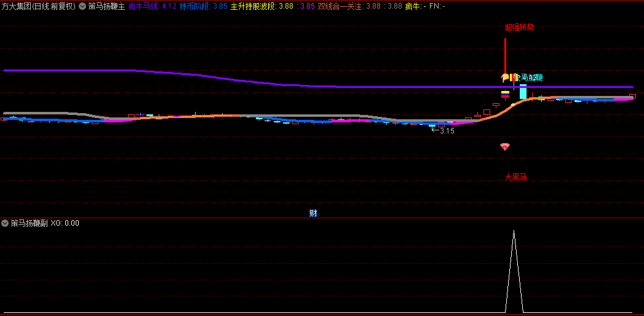Click the 策马加鞭 cyan signal label
Image resolution: width=644 pixels, height=316 pixels.
pos(530,77)
